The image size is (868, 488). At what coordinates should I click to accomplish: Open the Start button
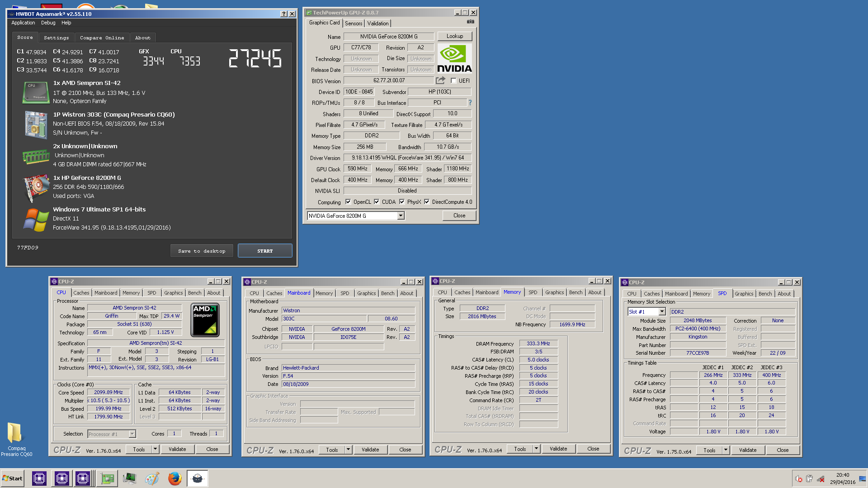click(12, 479)
